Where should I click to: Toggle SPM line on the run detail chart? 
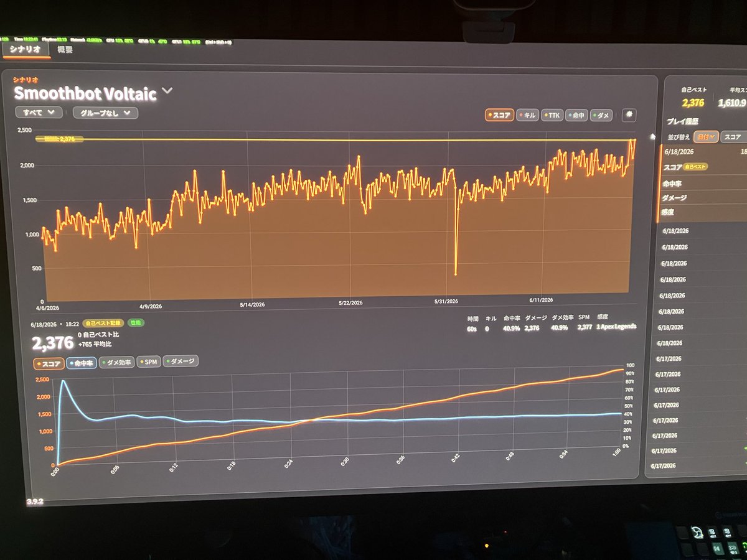[149, 362]
